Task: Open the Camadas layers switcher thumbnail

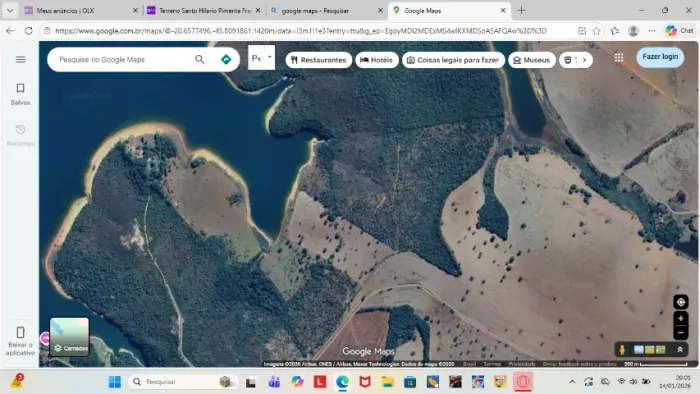Action: 69,336
